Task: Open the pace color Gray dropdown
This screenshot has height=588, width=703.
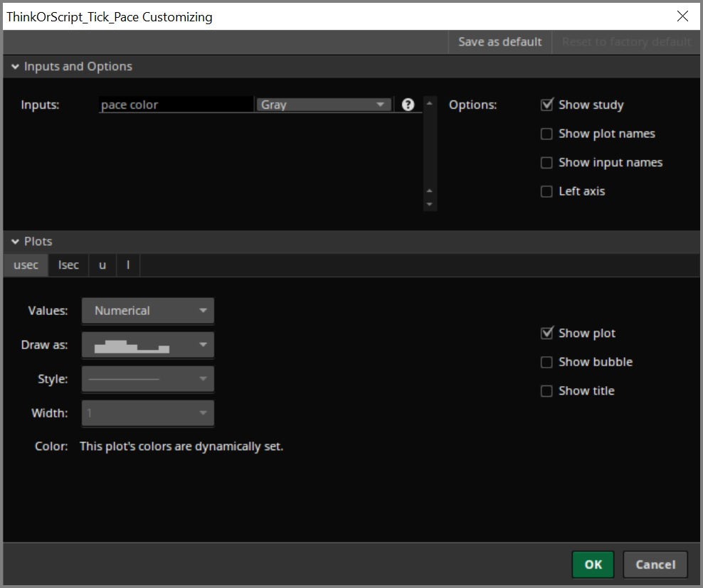Action: tap(324, 105)
